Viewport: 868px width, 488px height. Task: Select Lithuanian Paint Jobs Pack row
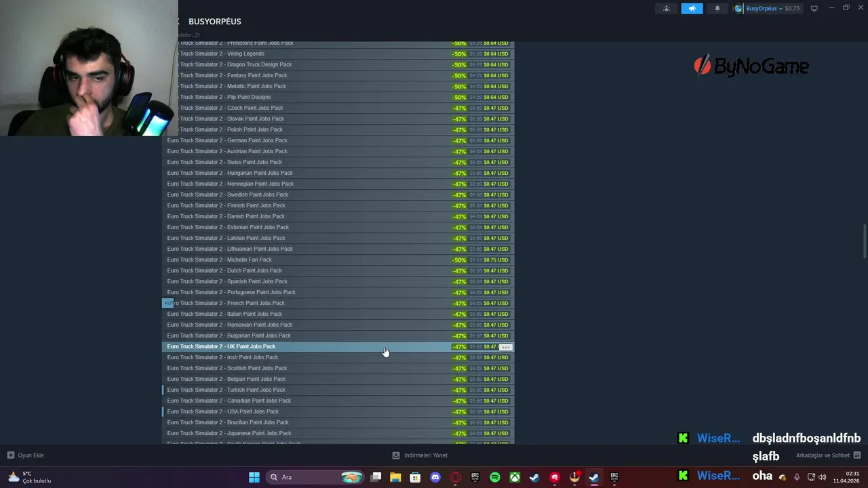[338, 249]
